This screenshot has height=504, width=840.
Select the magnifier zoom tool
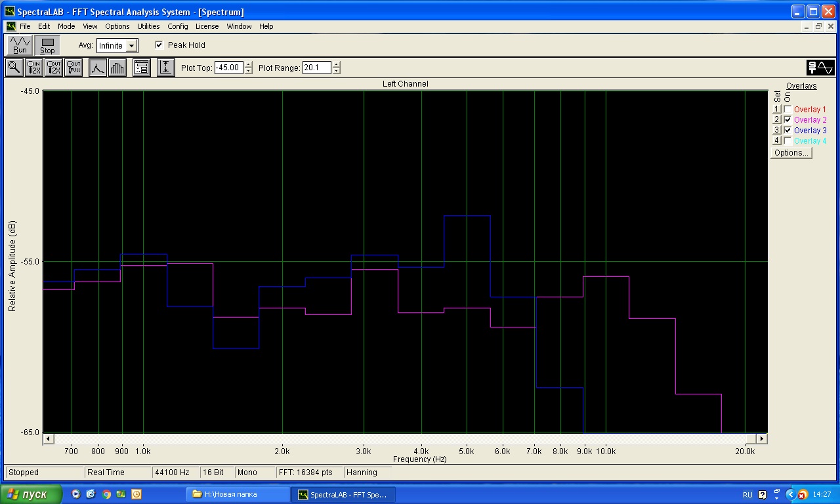[x=14, y=68]
